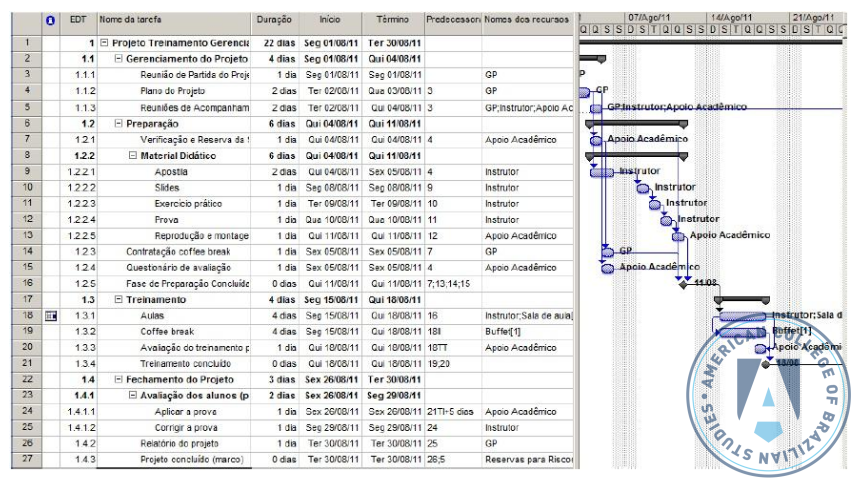Click the 18/08 milestone diamond in Gantt

coord(766,364)
